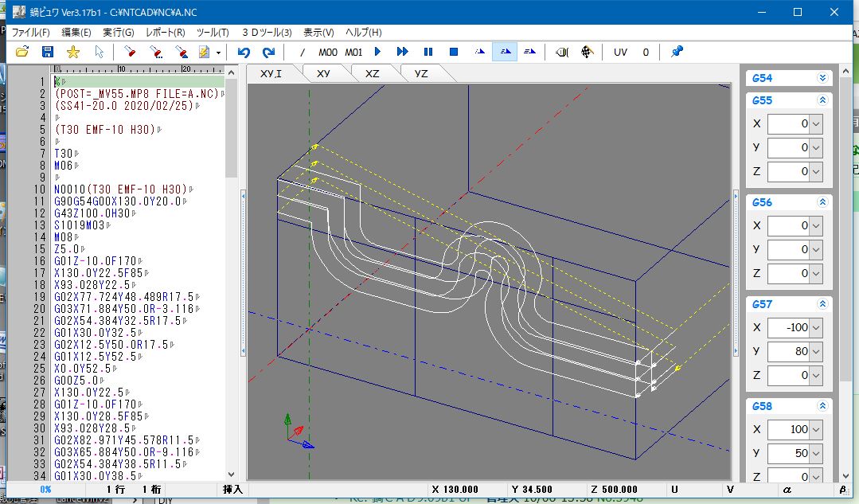
Task: Open the G55 Z value dropdown
Action: [x=816, y=171]
